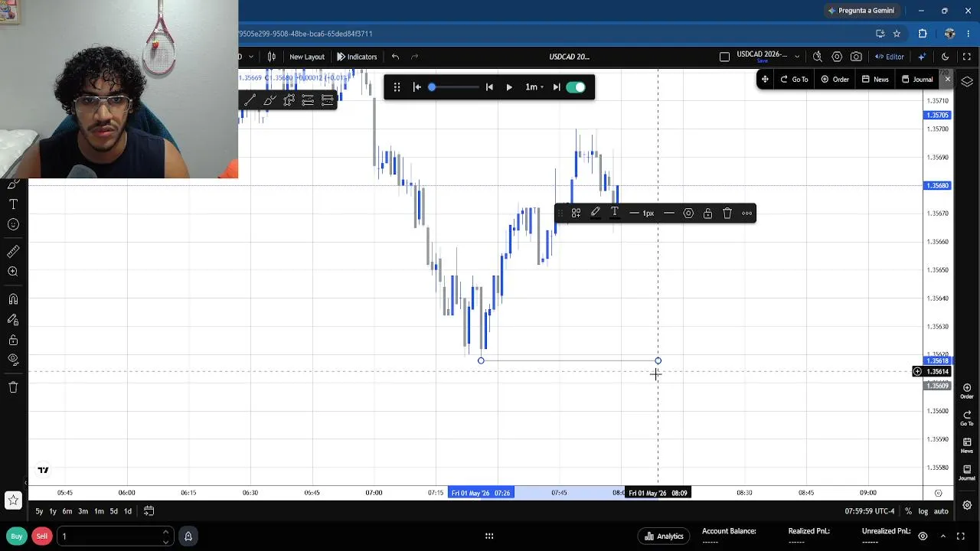
Task: Select the Text tool in the left sidebar
Action: [13, 204]
